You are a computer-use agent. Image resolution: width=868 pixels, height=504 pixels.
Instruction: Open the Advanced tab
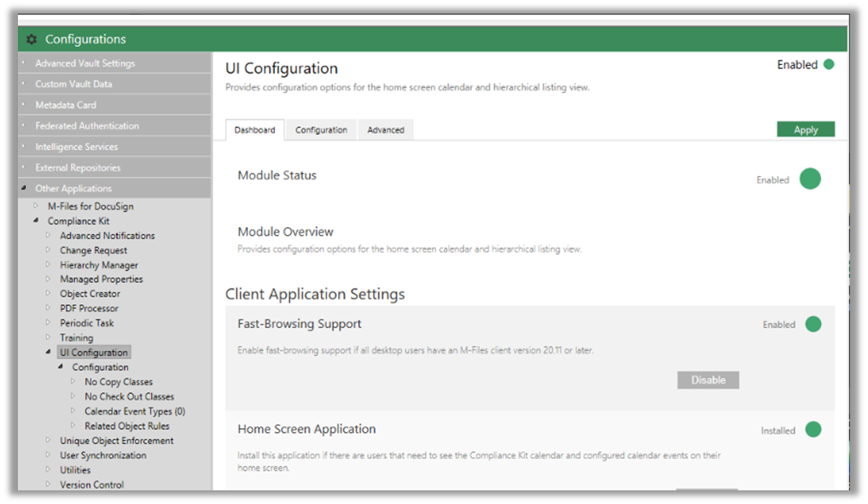(386, 130)
